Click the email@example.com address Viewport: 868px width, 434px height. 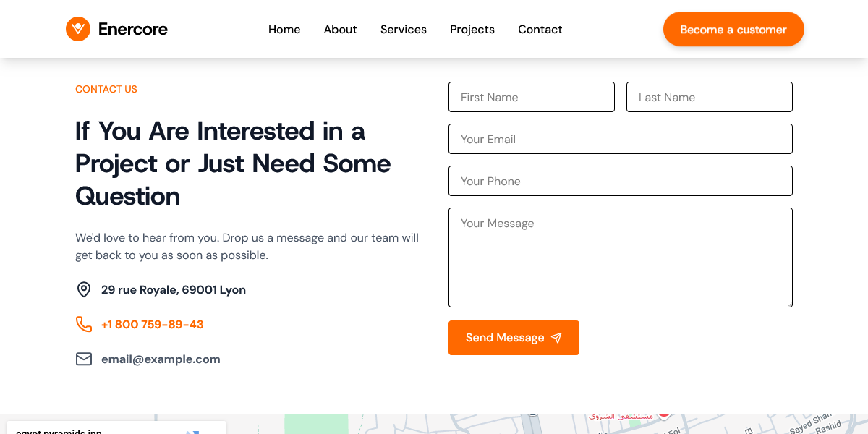point(161,359)
